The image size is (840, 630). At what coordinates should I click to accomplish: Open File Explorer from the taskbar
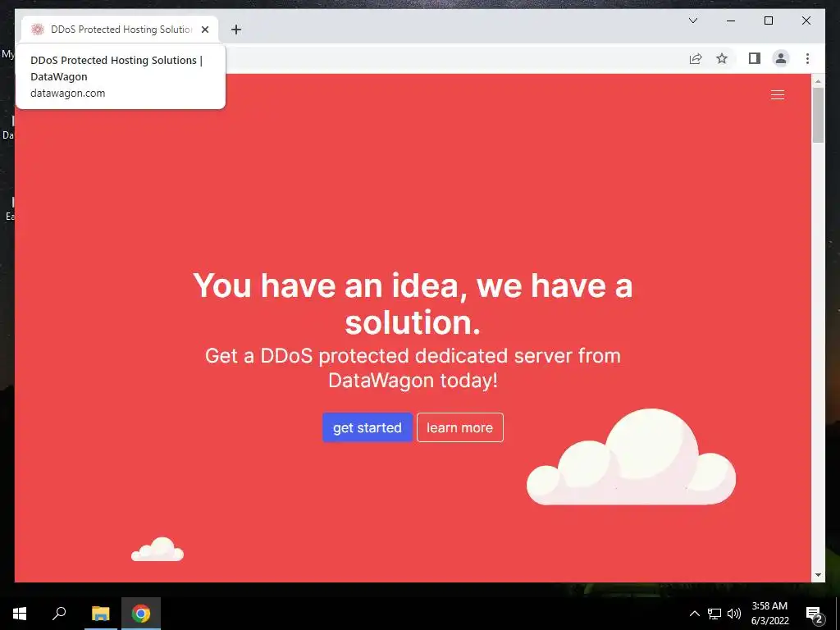[100, 614]
